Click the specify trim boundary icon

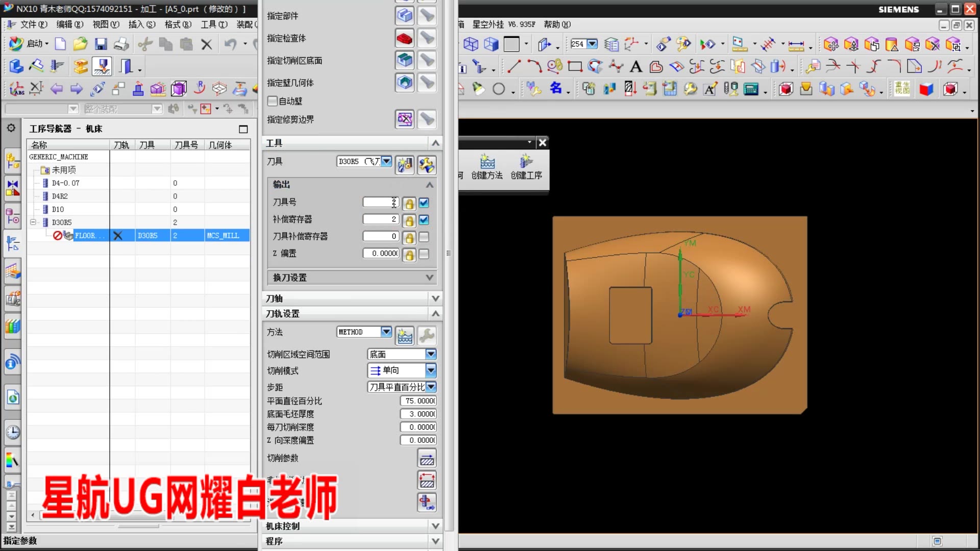404,119
